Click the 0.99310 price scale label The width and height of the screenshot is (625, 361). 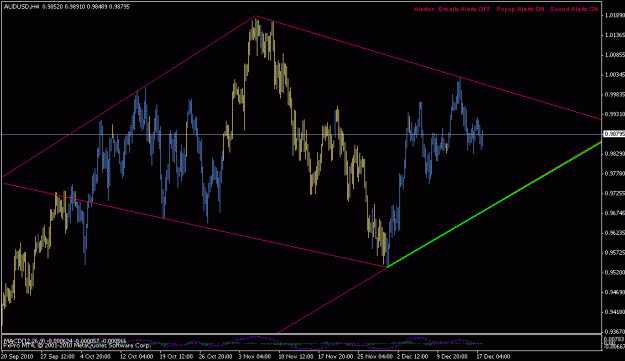614,114
